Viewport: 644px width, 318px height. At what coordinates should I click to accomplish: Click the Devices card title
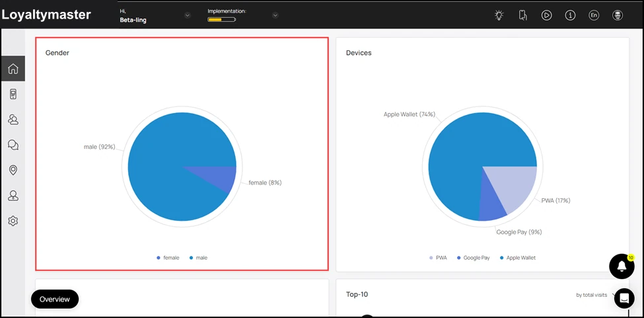[359, 53]
